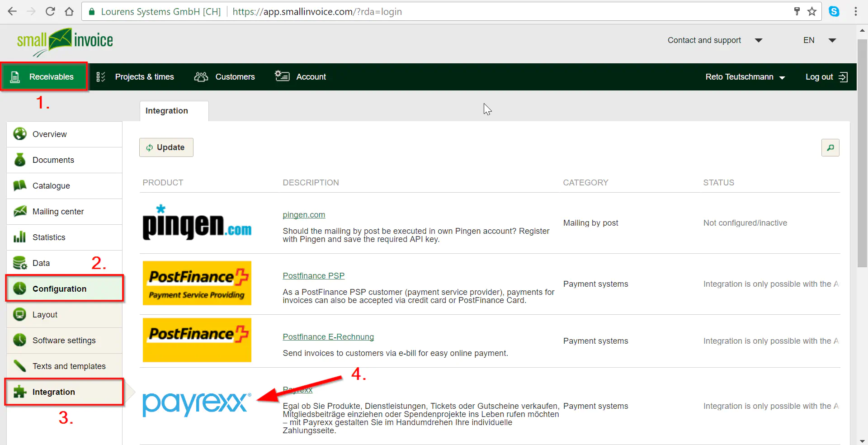This screenshot has height=445, width=868.
Task: Click the Mailing center envelope icon
Action: (19, 212)
